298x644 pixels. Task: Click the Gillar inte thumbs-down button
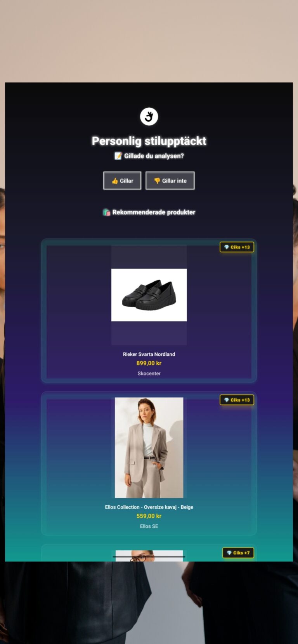pyautogui.click(x=170, y=181)
